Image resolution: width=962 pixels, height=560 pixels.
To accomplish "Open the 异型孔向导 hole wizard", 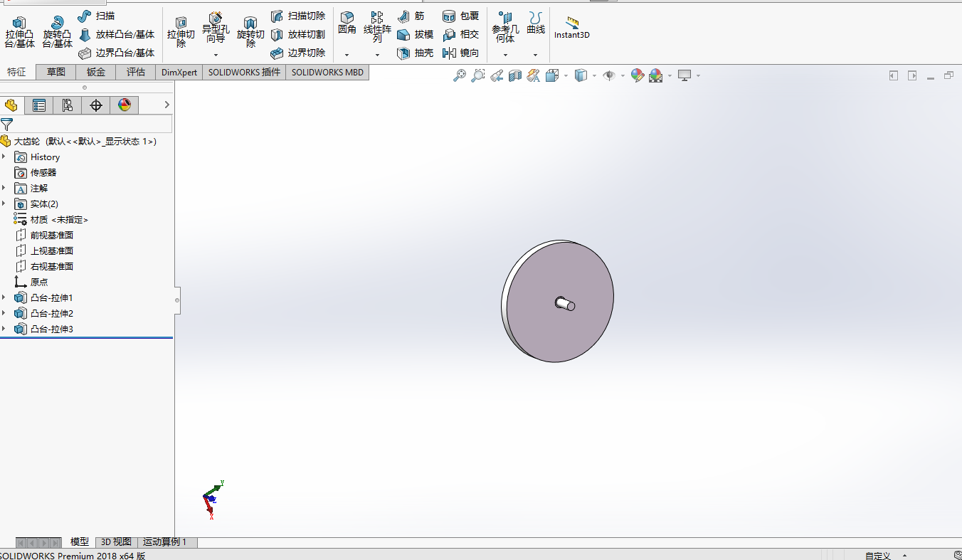I will click(216, 28).
